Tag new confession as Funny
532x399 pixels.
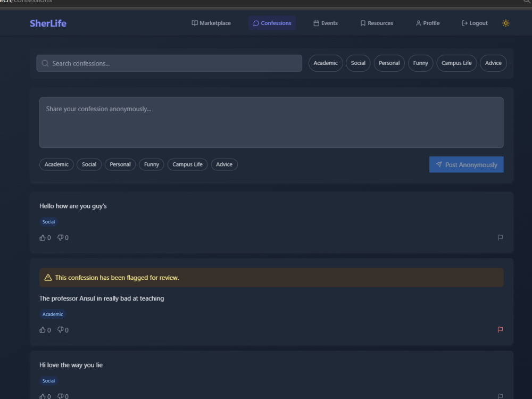click(x=151, y=164)
